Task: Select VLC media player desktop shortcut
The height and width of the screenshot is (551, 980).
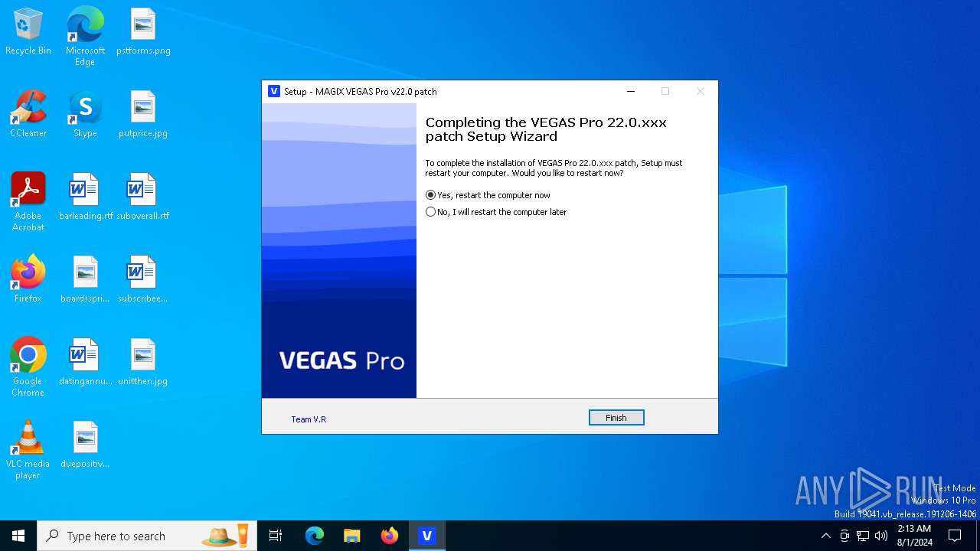Action: point(28,450)
